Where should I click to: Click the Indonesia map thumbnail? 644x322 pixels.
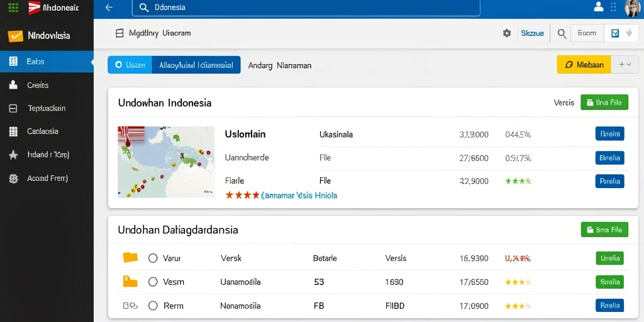click(x=166, y=162)
